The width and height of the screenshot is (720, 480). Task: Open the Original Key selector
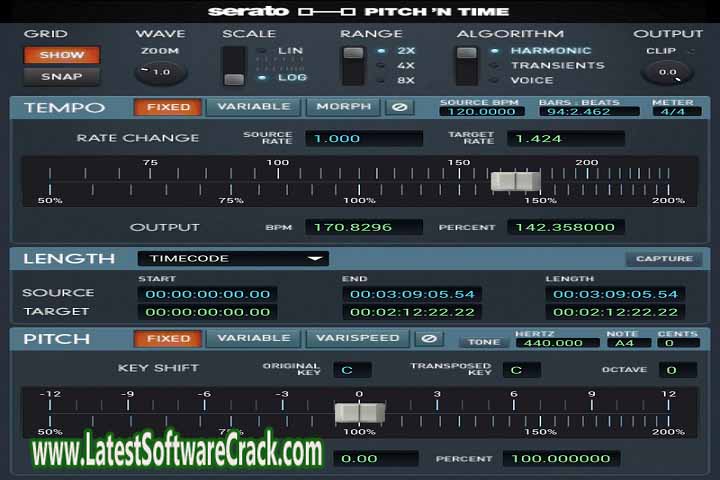tap(352, 370)
